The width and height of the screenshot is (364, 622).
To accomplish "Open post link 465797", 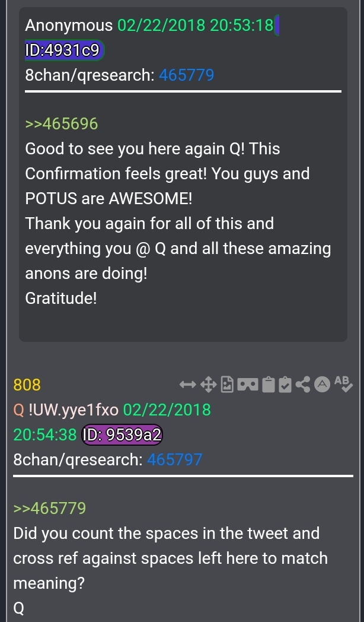I will tap(174, 459).
